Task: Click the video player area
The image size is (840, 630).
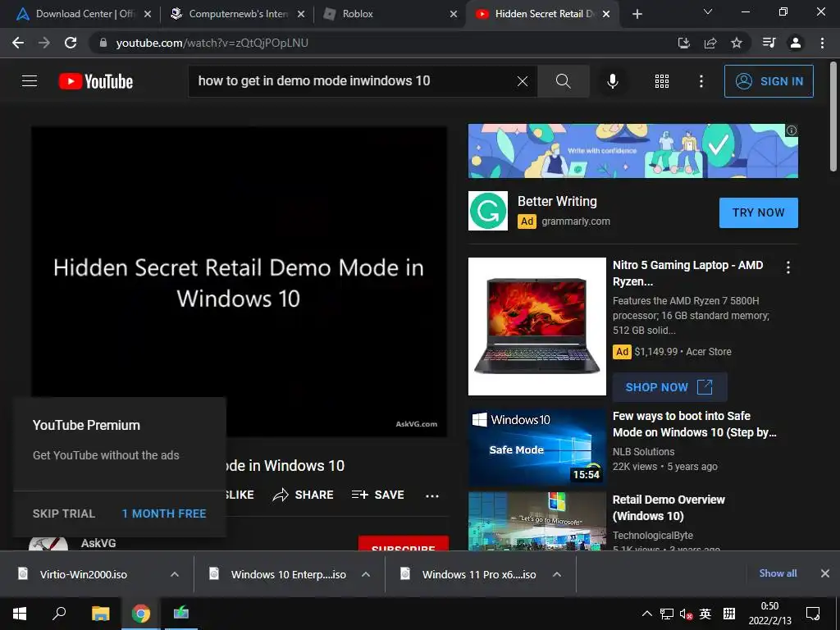Action: coord(239,281)
